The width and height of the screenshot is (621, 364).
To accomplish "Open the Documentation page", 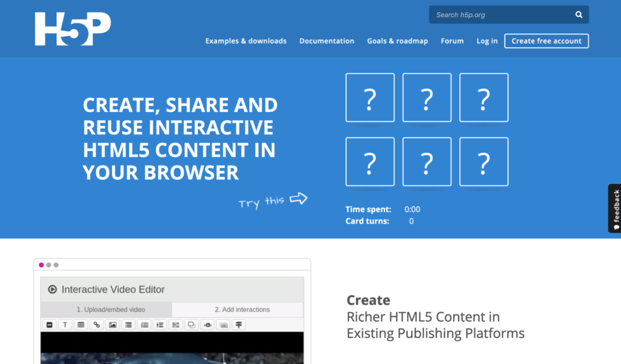I will (327, 41).
